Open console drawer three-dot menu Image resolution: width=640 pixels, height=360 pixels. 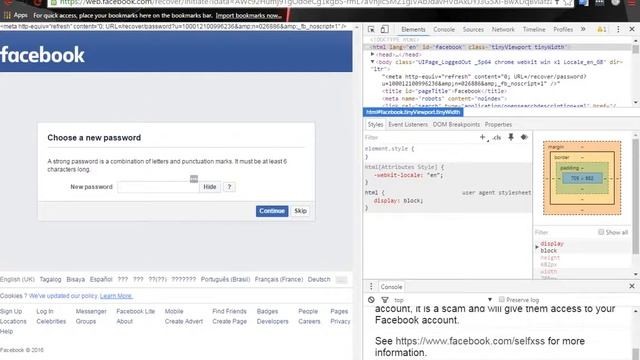[x=371, y=287]
